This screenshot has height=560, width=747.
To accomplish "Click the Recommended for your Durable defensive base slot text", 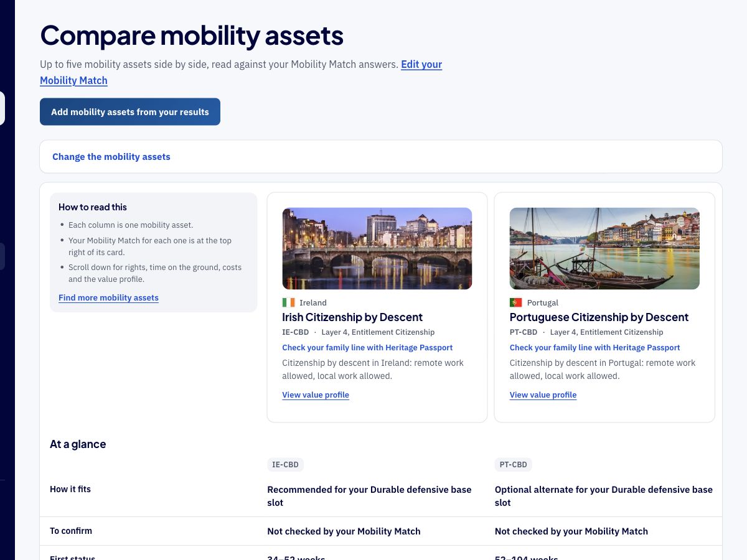I will tap(369, 496).
